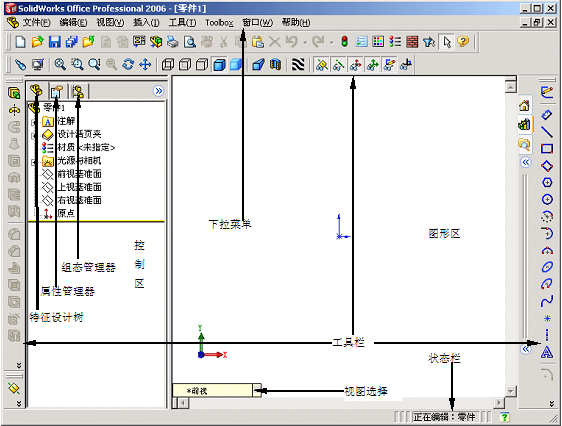Open the task pane home icon
This screenshot has height=426, width=562.
click(x=524, y=105)
